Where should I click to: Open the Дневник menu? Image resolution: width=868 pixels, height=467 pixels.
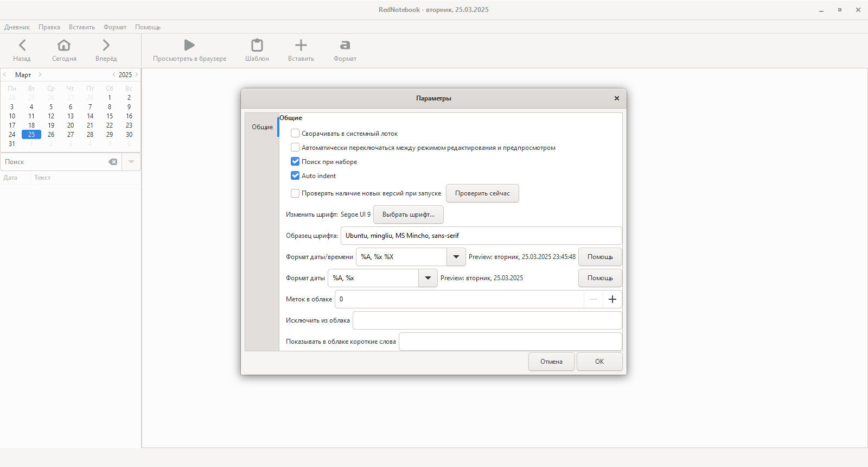(x=17, y=27)
